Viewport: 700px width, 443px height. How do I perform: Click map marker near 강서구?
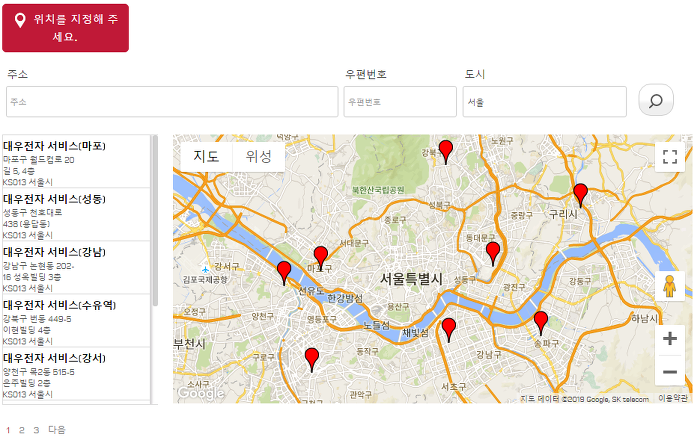(x=284, y=273)
